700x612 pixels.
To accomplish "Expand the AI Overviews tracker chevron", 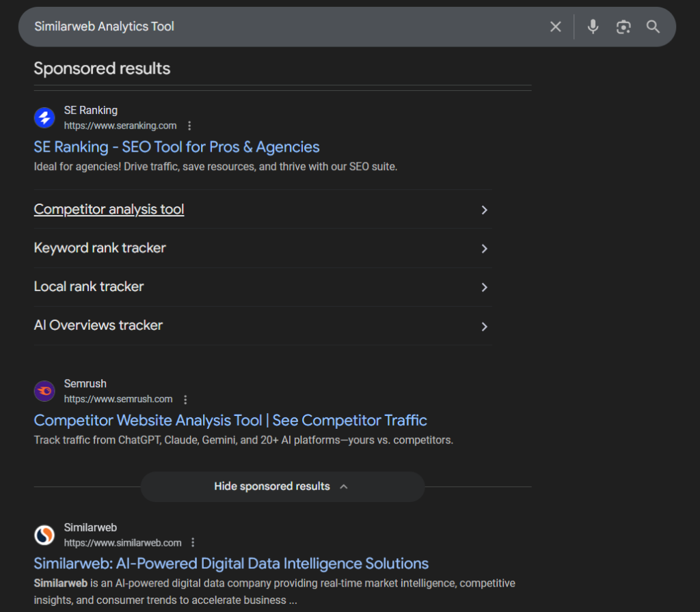I will point(484,326).
